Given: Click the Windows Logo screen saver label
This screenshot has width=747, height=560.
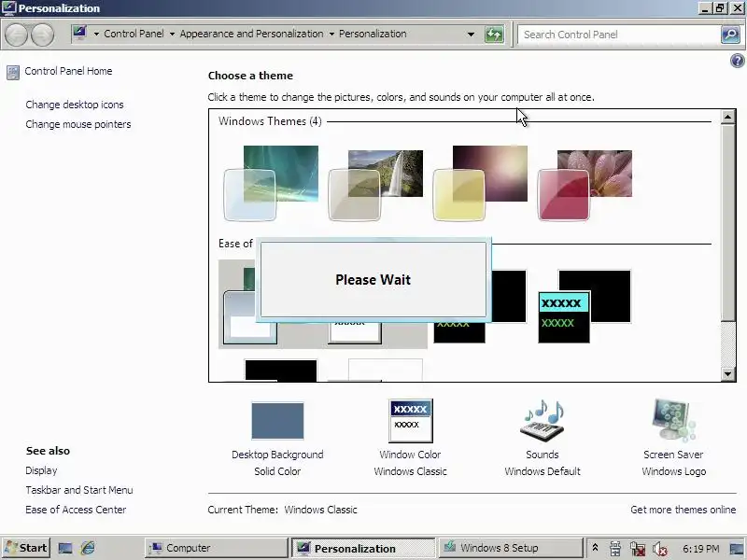Looking at the screenshot, I should click(x=673, y=471).
